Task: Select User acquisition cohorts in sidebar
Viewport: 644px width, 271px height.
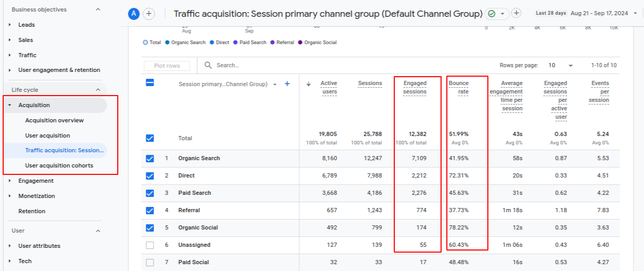Action: coord(59,165)
